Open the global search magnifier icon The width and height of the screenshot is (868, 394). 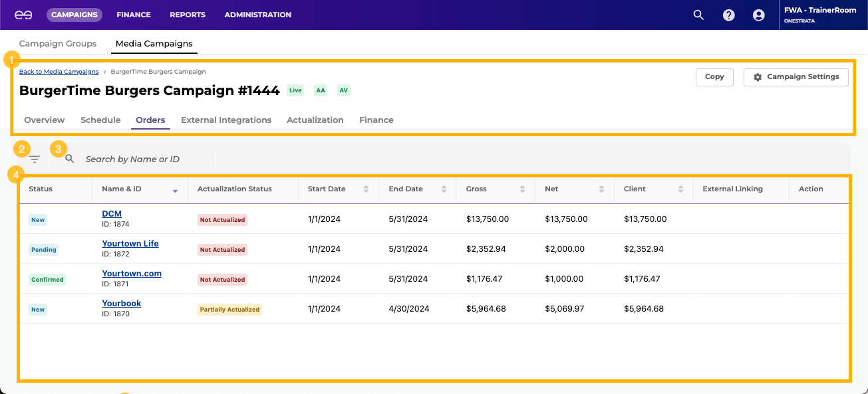coord(698,15)
